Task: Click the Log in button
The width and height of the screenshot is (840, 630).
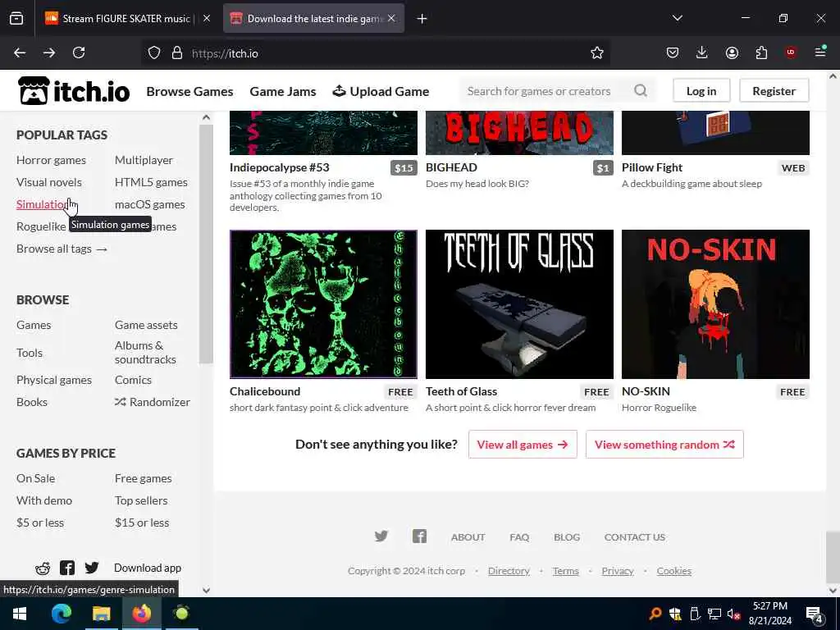Action: pos(701,90)
